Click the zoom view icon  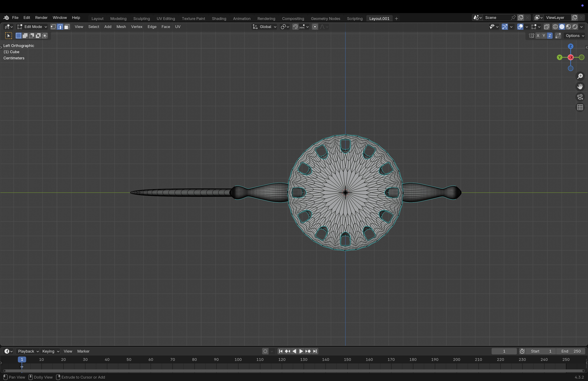[x=580, y=76]
